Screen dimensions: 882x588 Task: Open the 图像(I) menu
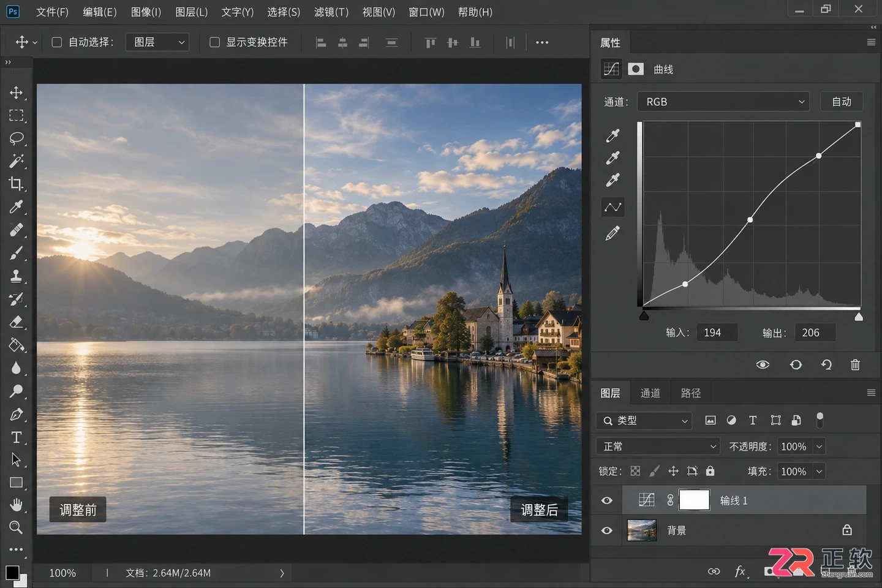146,12
